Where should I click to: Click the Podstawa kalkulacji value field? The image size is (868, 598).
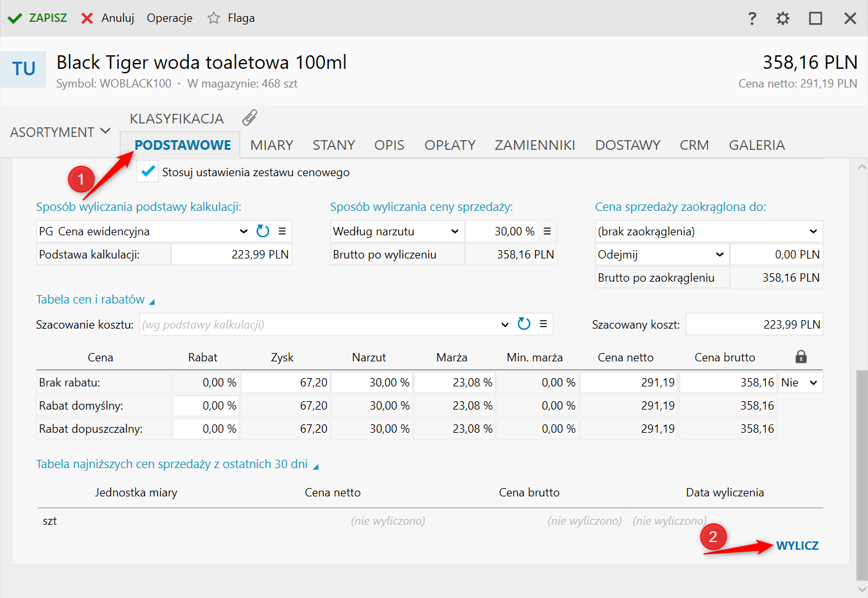click(231, 255)
